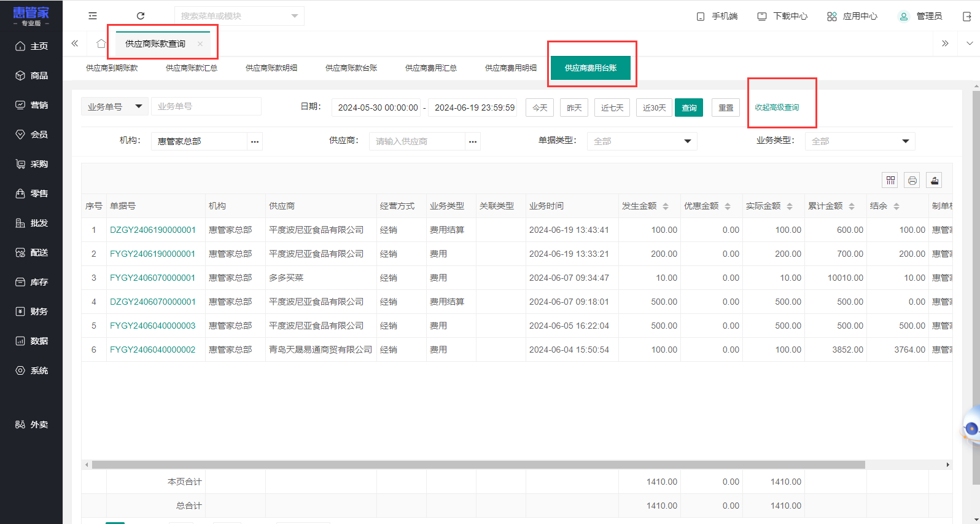Open the table column settings icon

click(890, 180)
